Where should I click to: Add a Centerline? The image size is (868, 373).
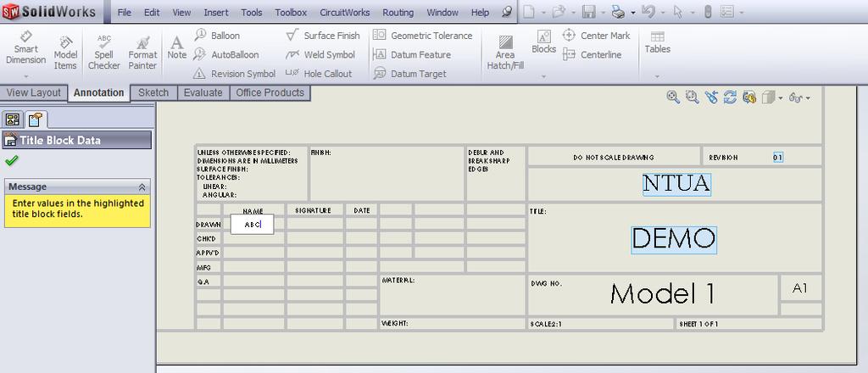click(x=592, y=54)
